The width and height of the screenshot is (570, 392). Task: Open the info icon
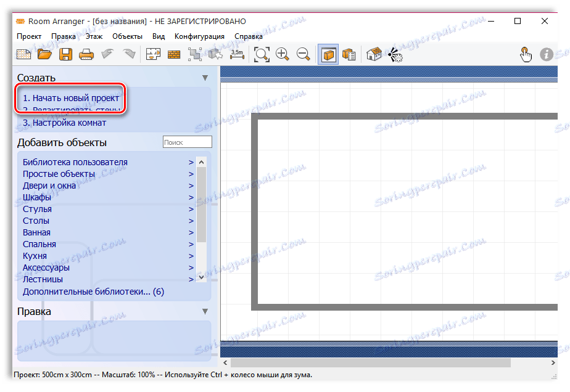coord(547,54)
